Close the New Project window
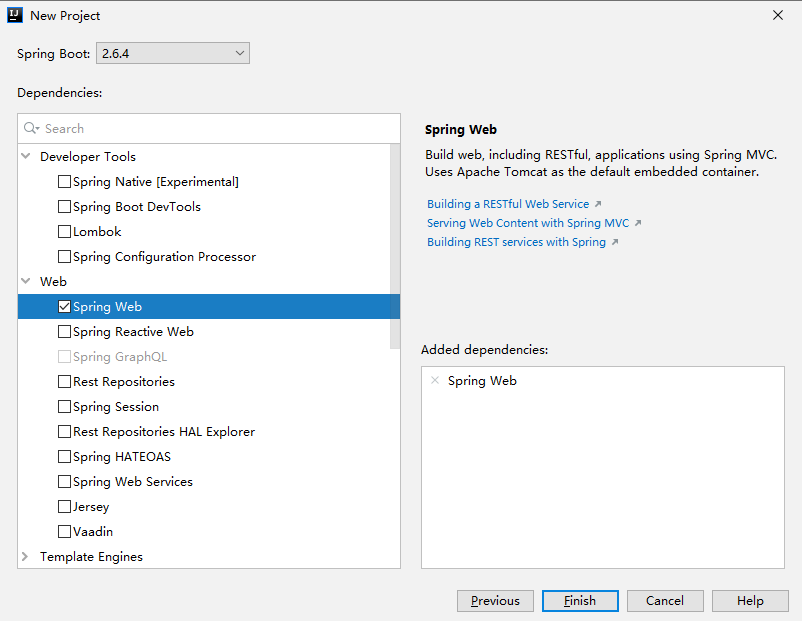 [778, 15]
